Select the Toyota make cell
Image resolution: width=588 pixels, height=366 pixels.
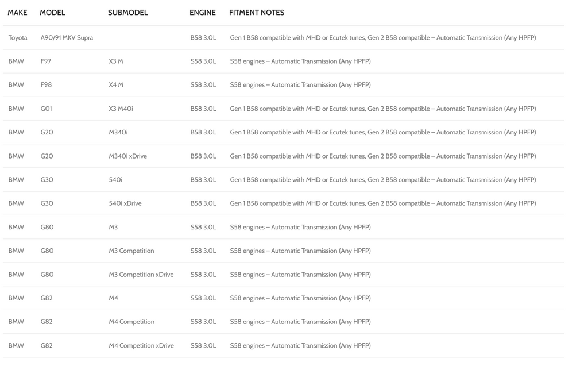click(18, 38)
